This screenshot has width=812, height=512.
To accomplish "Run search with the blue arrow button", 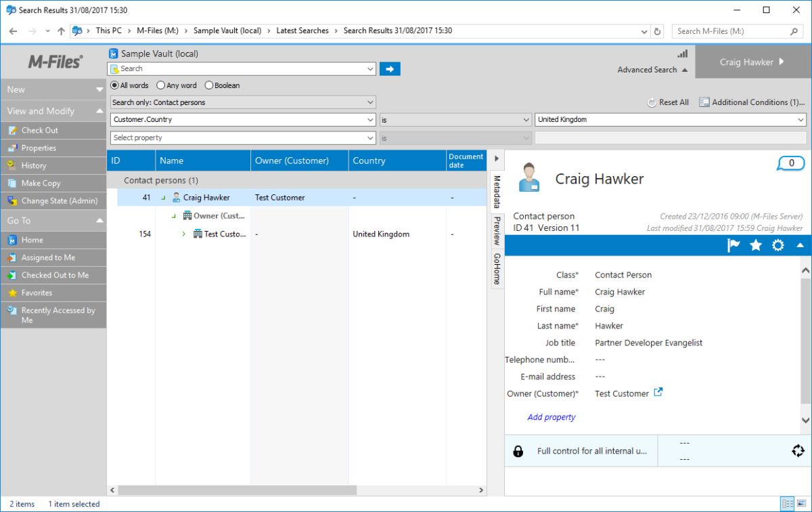I will [390, 68].
